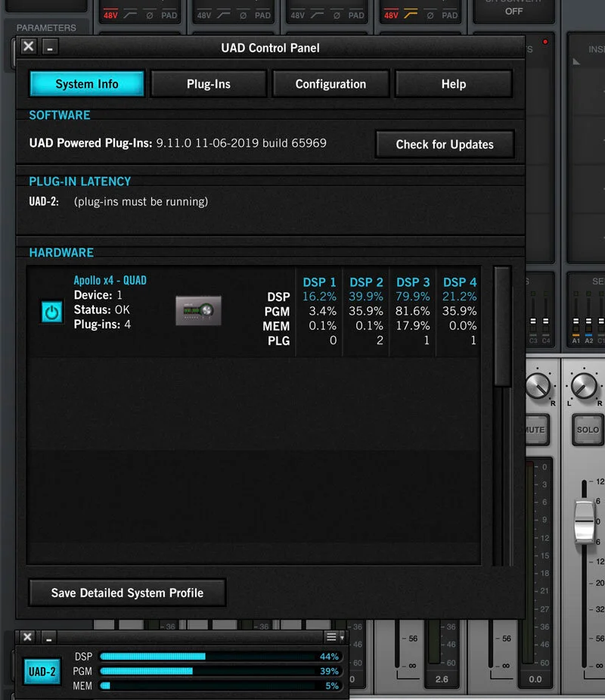
Task: Toggle the Apollo x4 power icon
Action: click(51, 312)
